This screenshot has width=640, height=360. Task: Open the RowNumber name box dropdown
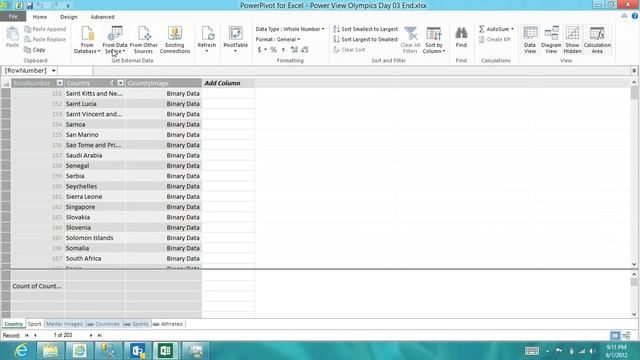pos(53,71)
